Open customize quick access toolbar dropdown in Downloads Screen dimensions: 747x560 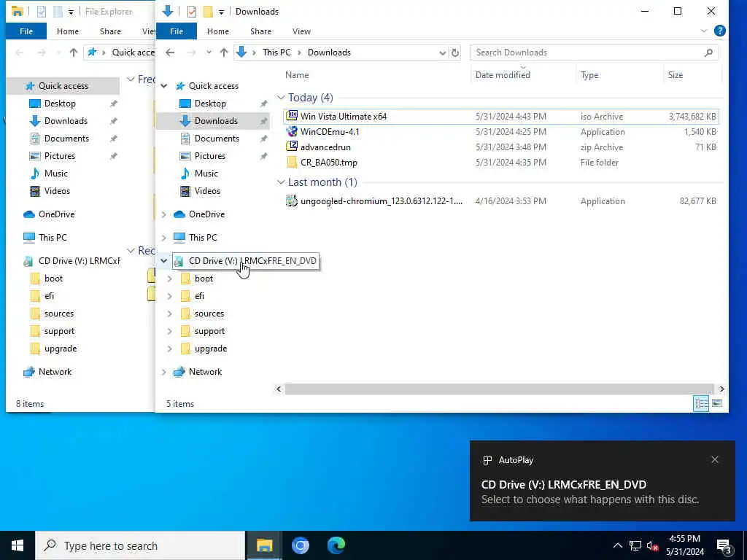pos(222,12)
